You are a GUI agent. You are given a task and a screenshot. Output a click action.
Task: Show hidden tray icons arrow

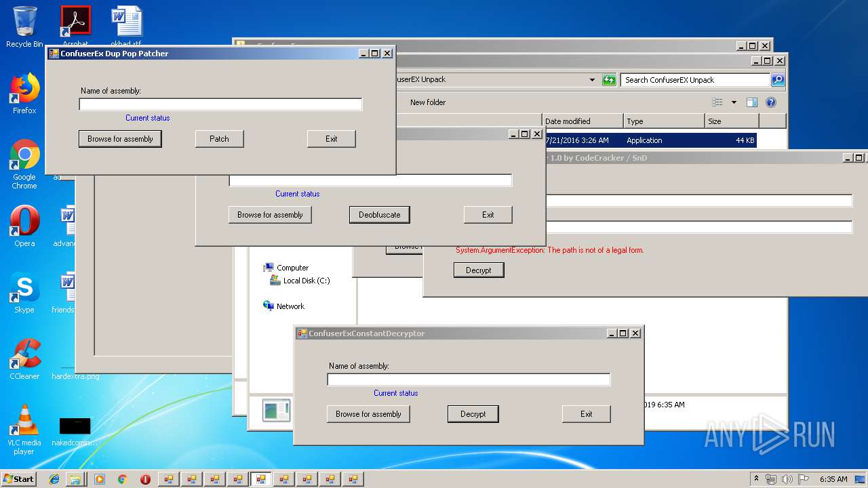click(x=756, y=479)
